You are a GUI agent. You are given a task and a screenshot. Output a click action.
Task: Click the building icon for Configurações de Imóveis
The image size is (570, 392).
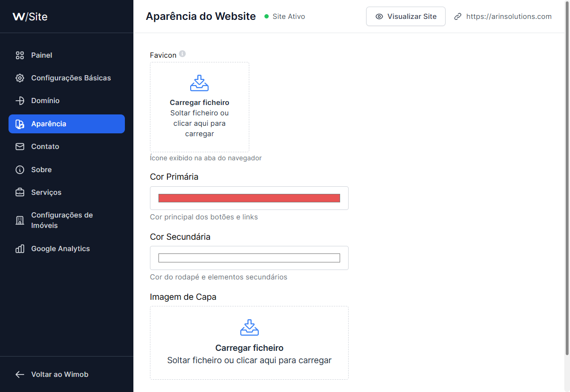[20, 220]
